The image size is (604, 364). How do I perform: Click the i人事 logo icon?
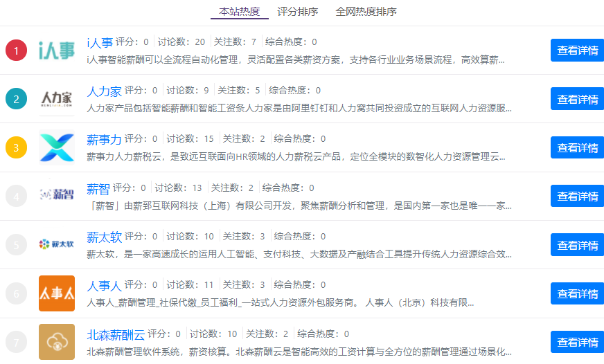[57, 51]
